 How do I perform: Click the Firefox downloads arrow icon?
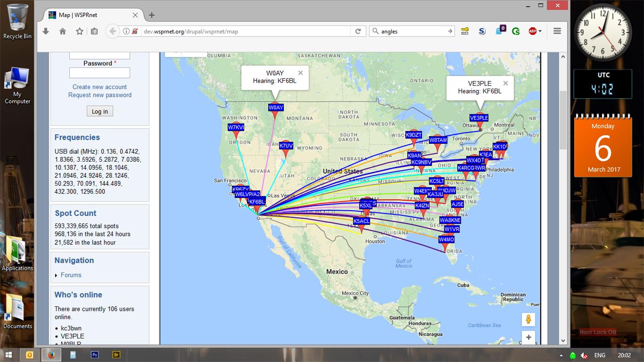(46, 31)
